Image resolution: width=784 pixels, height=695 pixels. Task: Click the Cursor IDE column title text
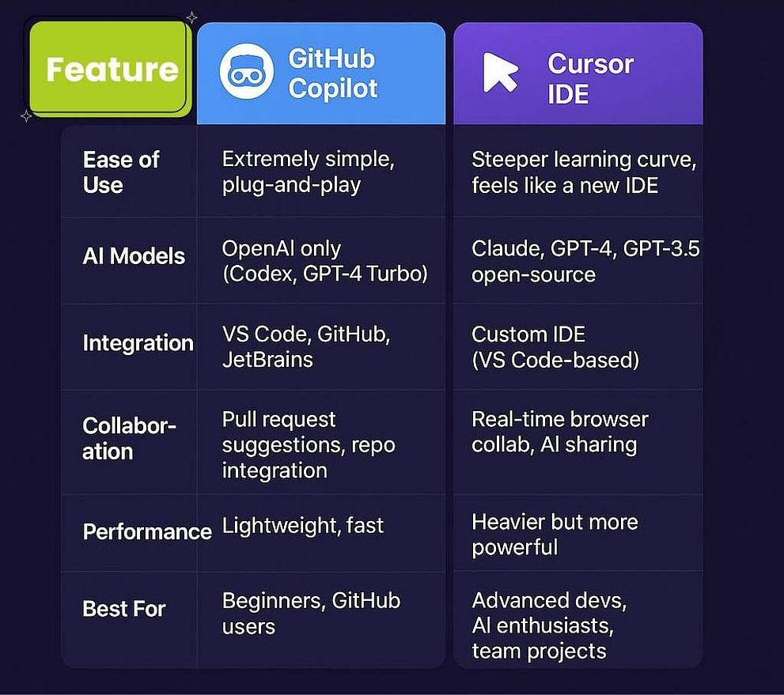click(x=590, y=78)
